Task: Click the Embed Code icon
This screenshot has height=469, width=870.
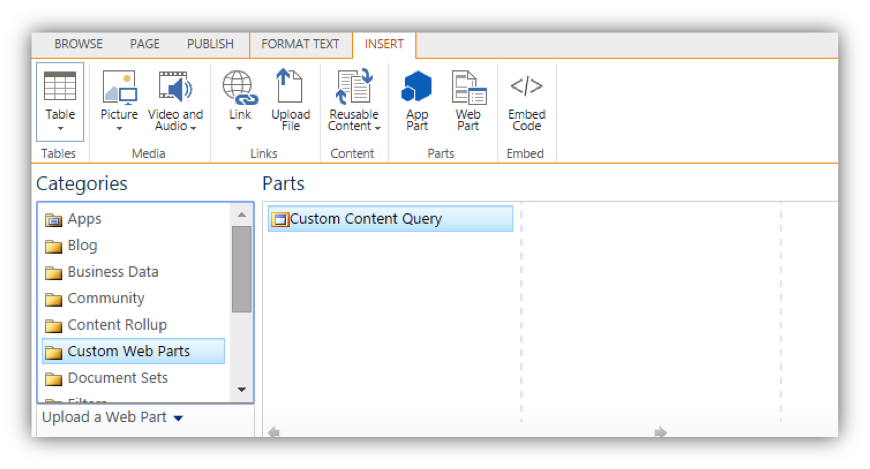Action: click(527, 86)
